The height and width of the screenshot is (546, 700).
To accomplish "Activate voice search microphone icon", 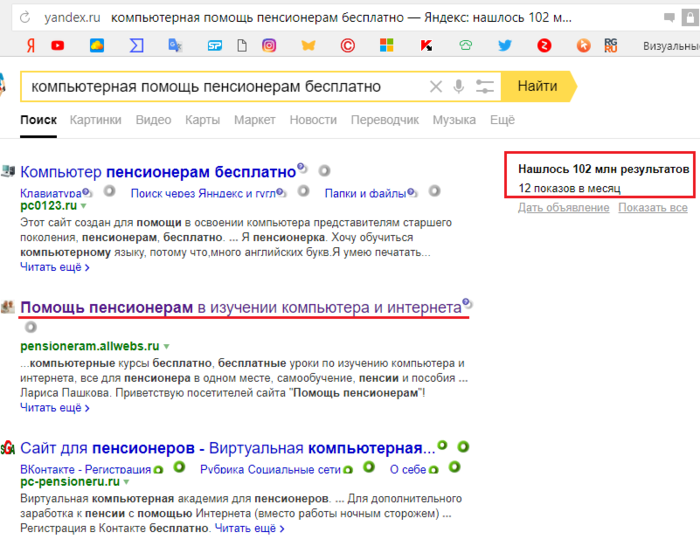I will coord(458,86).
